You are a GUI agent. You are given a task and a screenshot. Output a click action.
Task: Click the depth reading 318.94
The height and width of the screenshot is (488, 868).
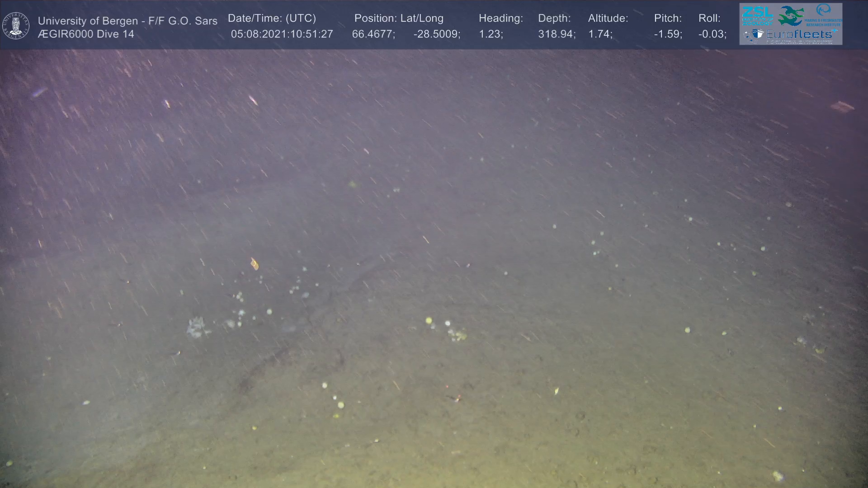click(x=556, y=34)
